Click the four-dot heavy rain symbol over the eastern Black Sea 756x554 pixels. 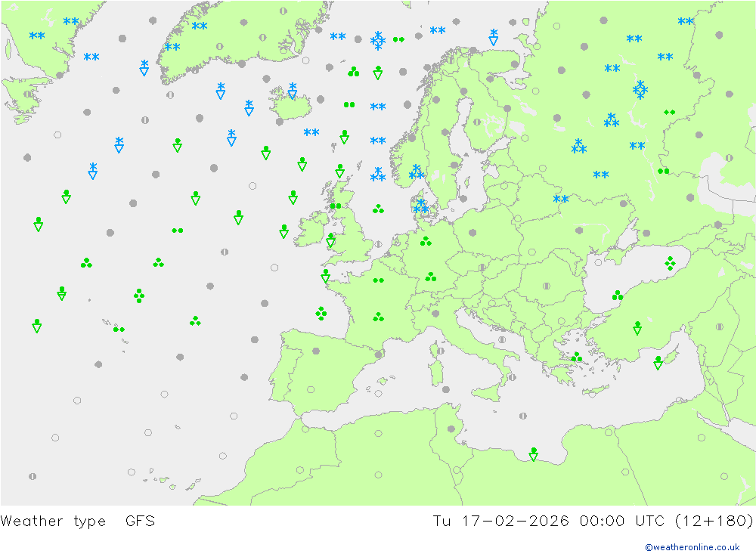coord(670,263)
